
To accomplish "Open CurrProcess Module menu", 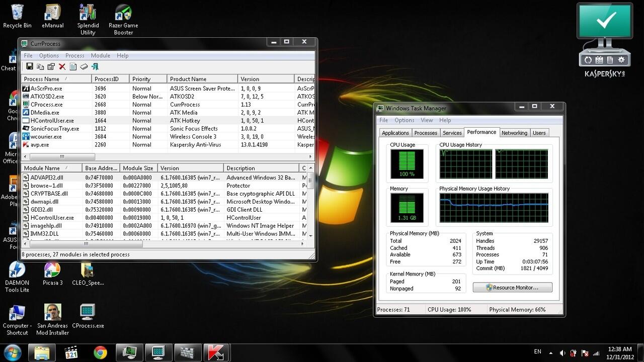I will (x=101, y=55).
